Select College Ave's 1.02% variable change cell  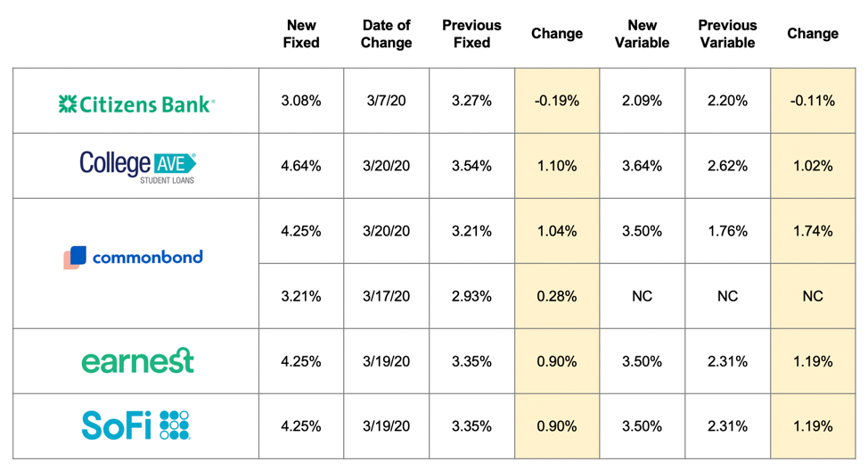813,166
